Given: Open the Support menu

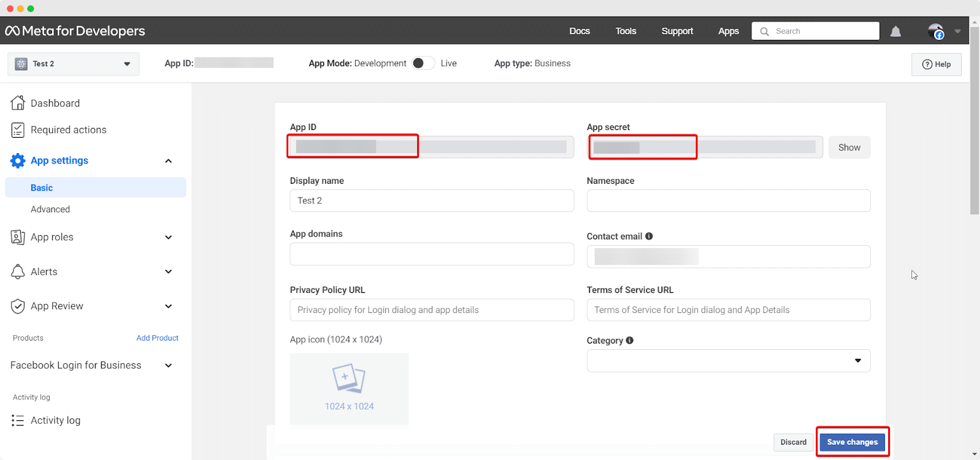Looking at the screenshot, I should 677,31.
